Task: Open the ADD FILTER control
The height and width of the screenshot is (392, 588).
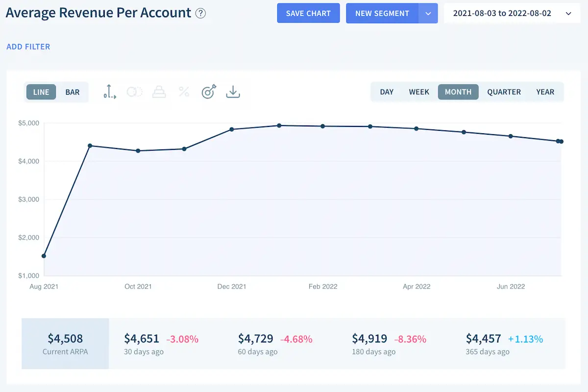Action: click(28, 47)
